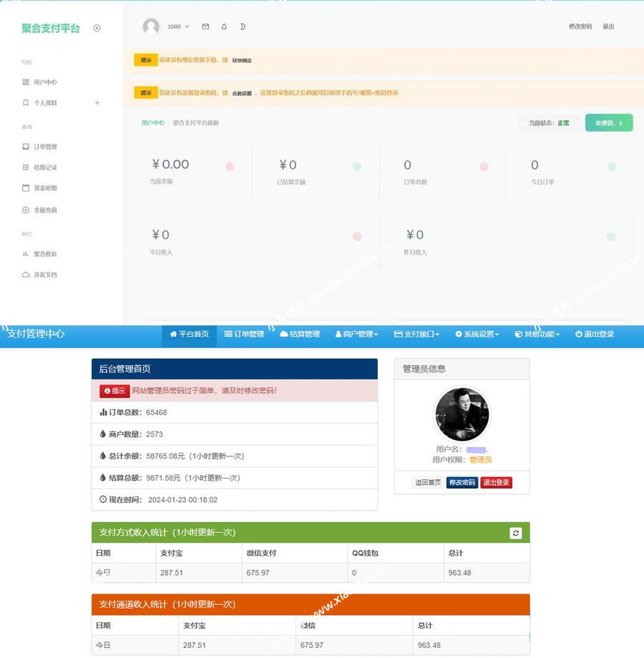The height and width of the screenshot is (658, 644).
Task: Open 开发文档 cloud icon item
Action: point(40,275)
